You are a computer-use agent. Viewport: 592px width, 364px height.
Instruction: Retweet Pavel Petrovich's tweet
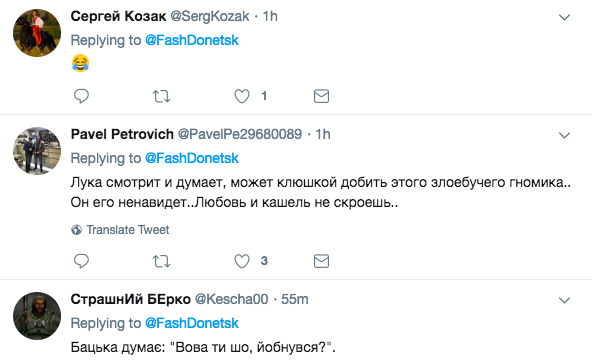click(161, 261)
